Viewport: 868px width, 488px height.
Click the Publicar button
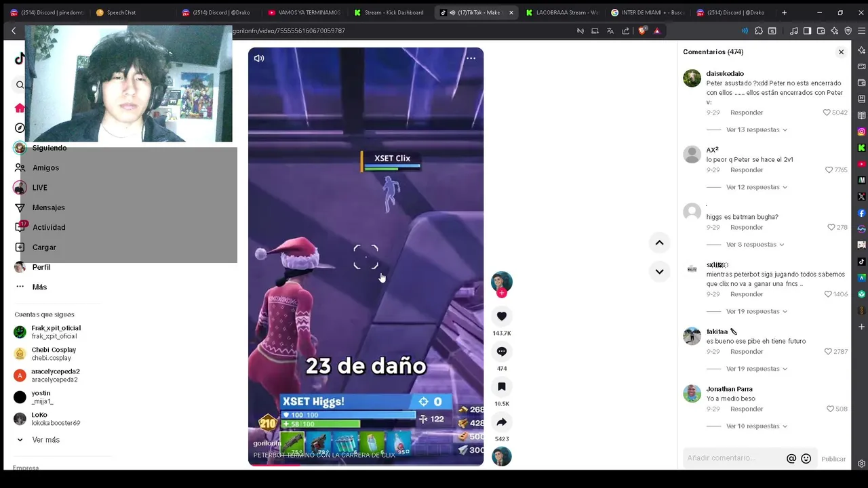(833, 459)
